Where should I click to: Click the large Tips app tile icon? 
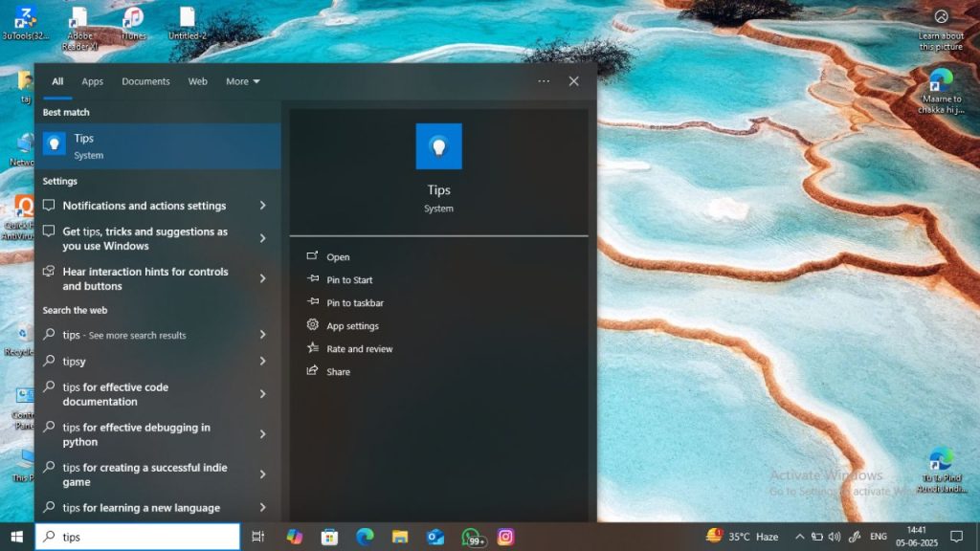tap(438, 146)
